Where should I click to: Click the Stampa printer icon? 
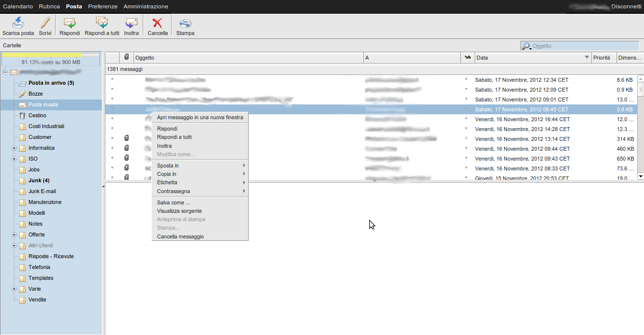tap(185, 23)
